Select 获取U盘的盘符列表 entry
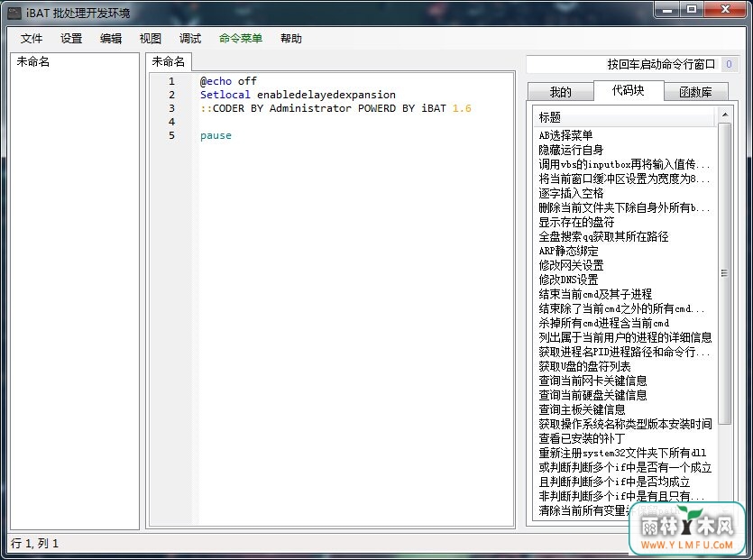This screenshot has height=560, width=753. [x=584, y=366]
